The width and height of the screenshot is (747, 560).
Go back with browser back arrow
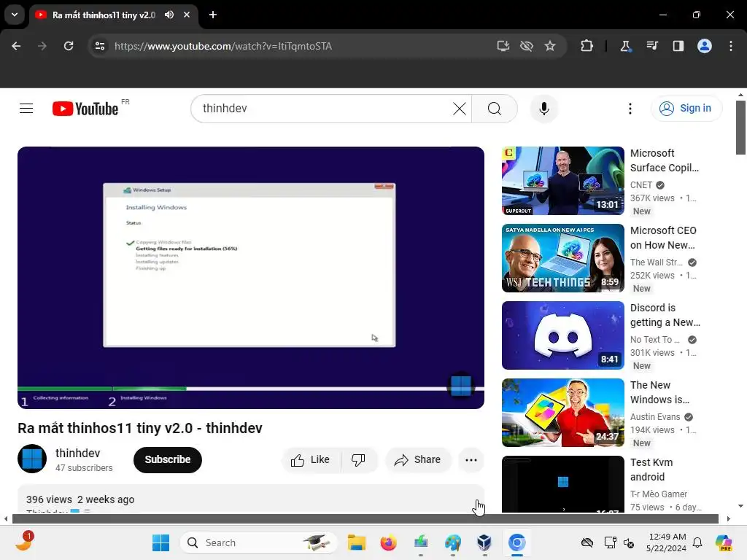pyautogui.click(x=16, y=46)
